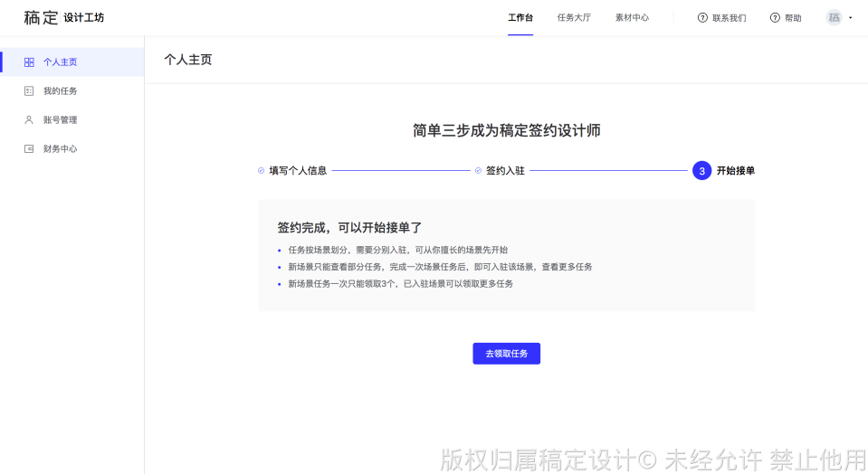Select 我的任务 in the sidebar

point(60,91)
